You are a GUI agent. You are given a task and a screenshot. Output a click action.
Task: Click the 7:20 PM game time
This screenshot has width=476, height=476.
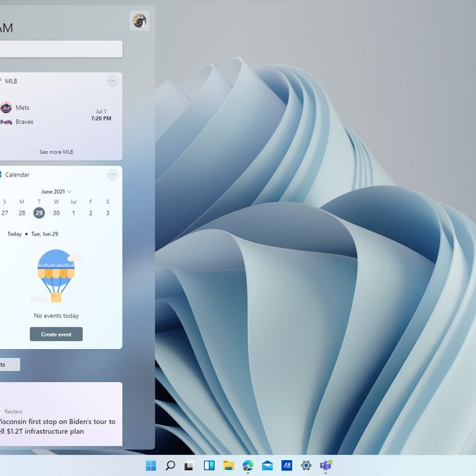(101, 118)
